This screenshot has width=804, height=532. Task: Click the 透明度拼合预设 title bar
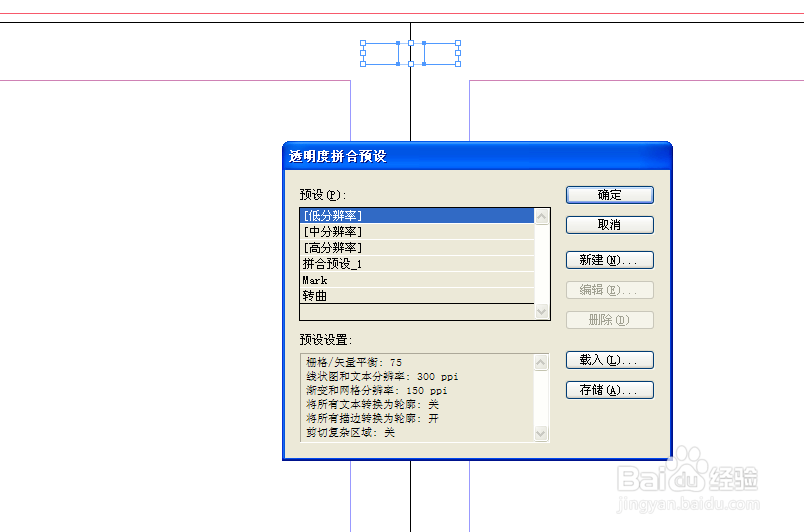(477, 156)
